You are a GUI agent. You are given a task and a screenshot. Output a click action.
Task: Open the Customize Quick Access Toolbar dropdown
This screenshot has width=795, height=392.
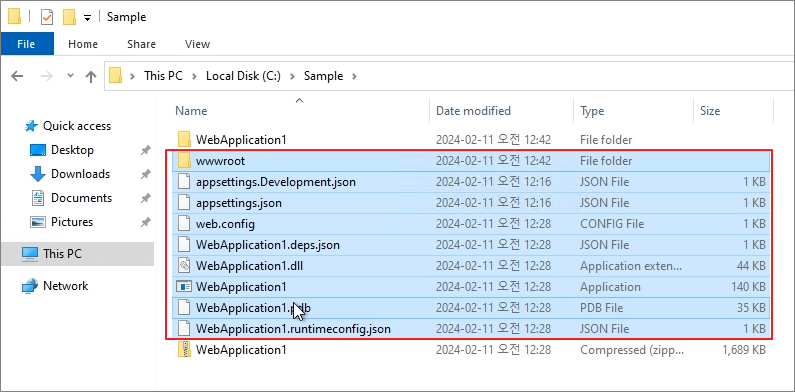87,18
